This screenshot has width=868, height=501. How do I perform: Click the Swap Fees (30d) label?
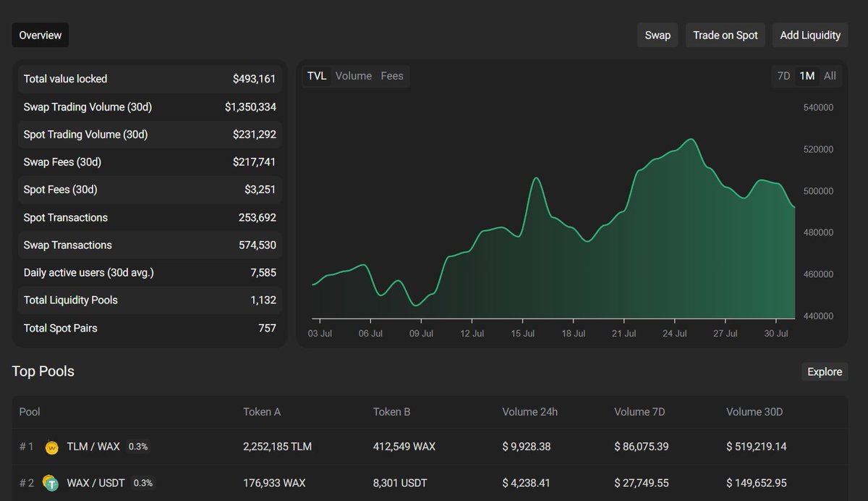(62, 162)
